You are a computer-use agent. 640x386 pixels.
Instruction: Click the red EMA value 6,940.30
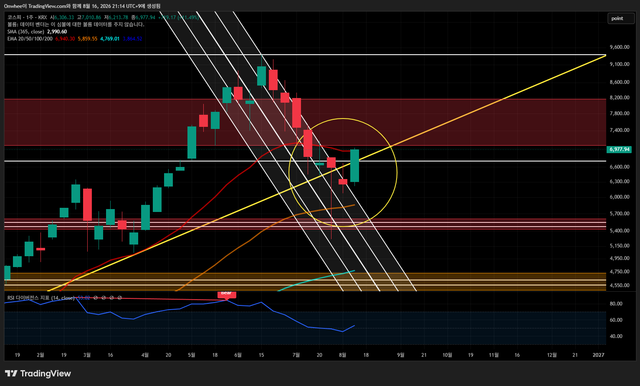pyautogui.click(x=65, y=39)
